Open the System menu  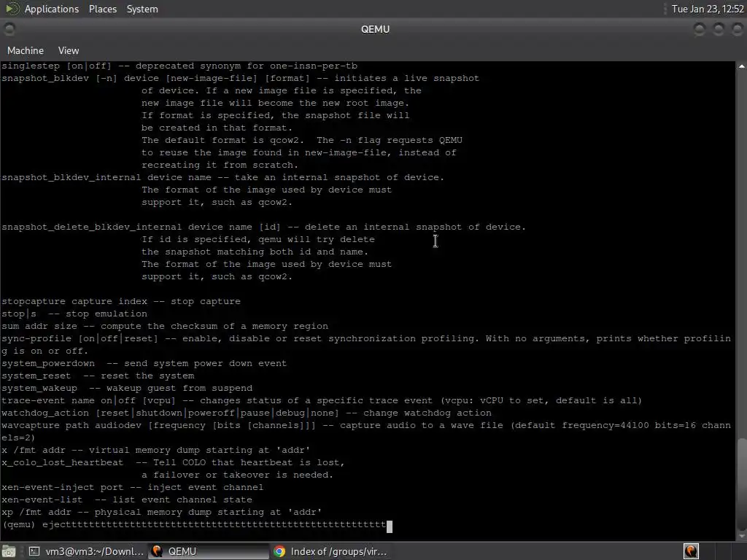click(142, 9)
